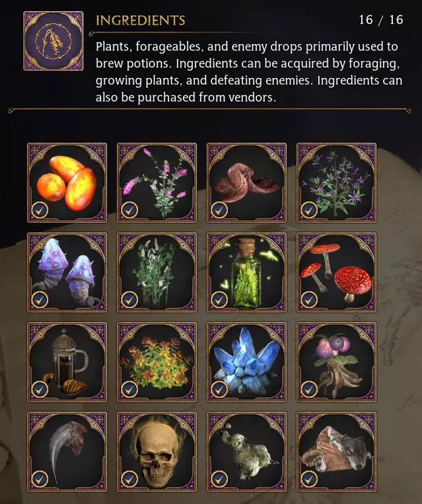422x504 pixels.
Task: Open the pale slimy creature tile
Action: coord(246,452)
